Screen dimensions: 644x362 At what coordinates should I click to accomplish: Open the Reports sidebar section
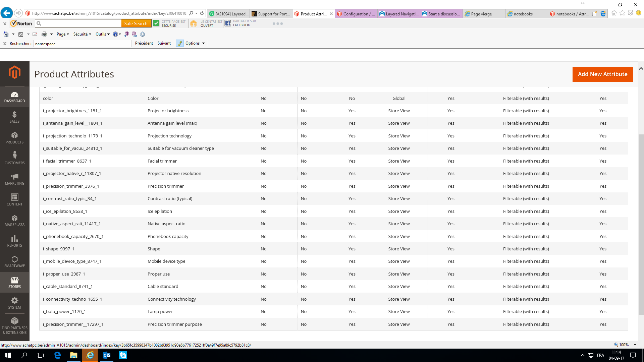[14, 241]
